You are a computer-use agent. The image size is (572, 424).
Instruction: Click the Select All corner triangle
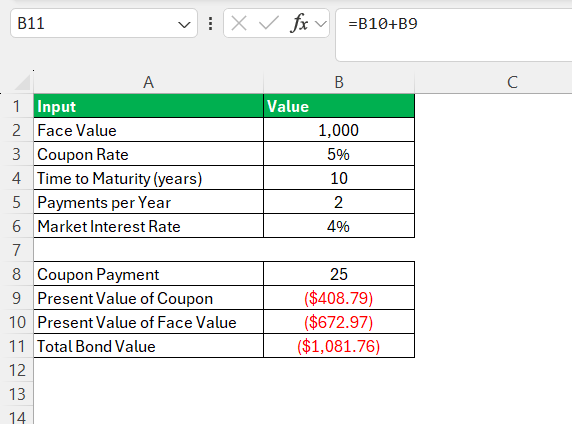22,82
